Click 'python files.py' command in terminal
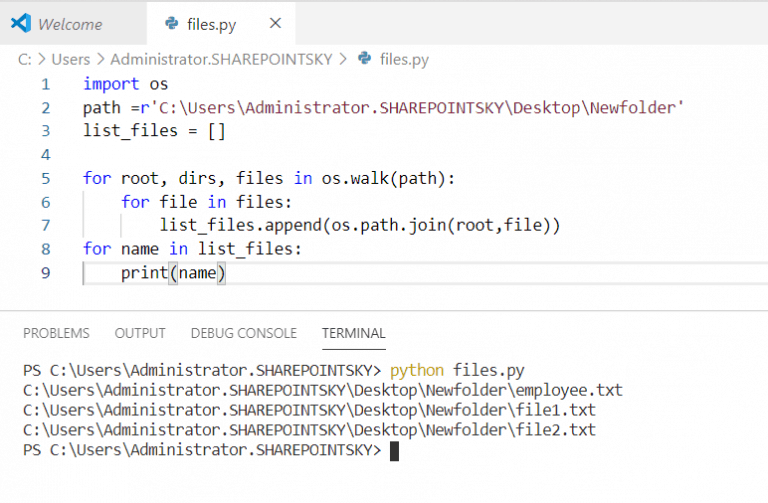This screenshot has width=768, height=503. click(x=457, y=370)
